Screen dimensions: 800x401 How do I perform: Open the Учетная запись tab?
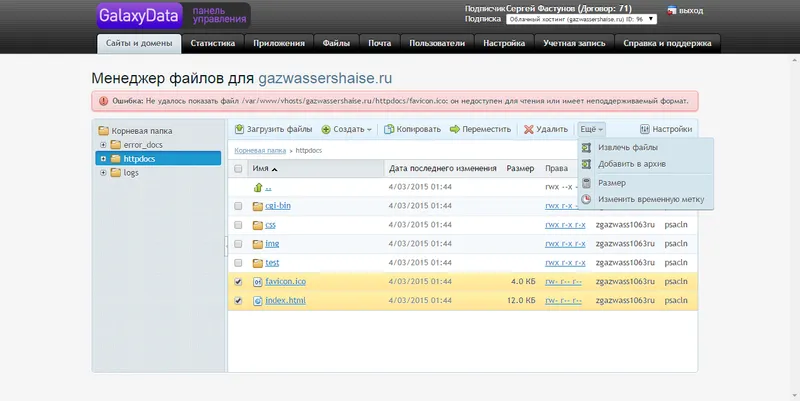coord(574,43)
